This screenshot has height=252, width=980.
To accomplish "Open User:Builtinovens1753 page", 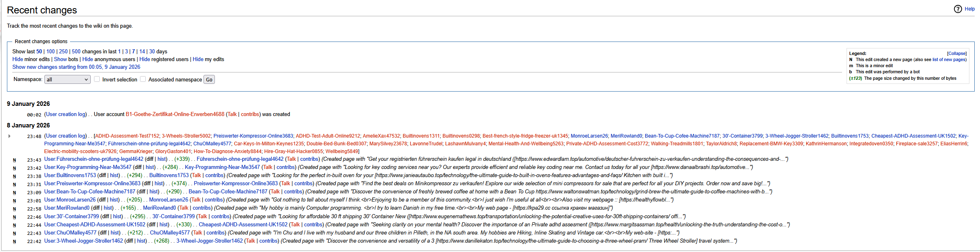I will (70, 175).
